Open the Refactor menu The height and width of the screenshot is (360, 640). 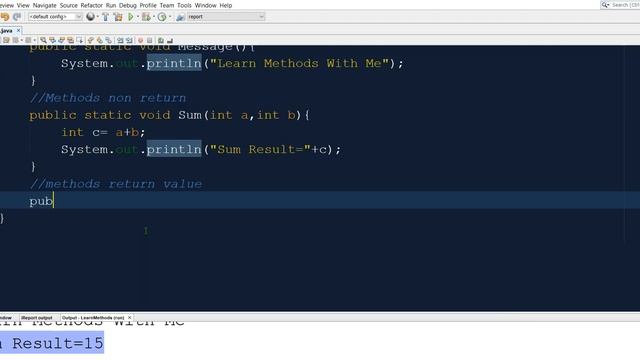[91, 5]
